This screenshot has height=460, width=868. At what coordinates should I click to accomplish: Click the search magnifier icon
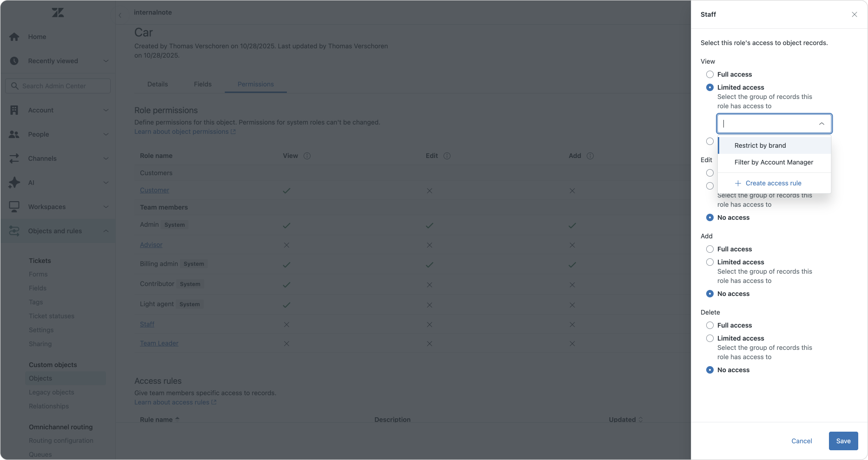pyautogui.click(x=15, y=86)
